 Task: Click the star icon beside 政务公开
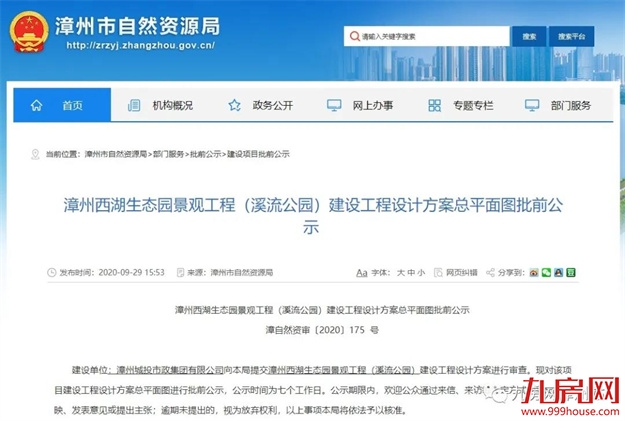point(234,105)
